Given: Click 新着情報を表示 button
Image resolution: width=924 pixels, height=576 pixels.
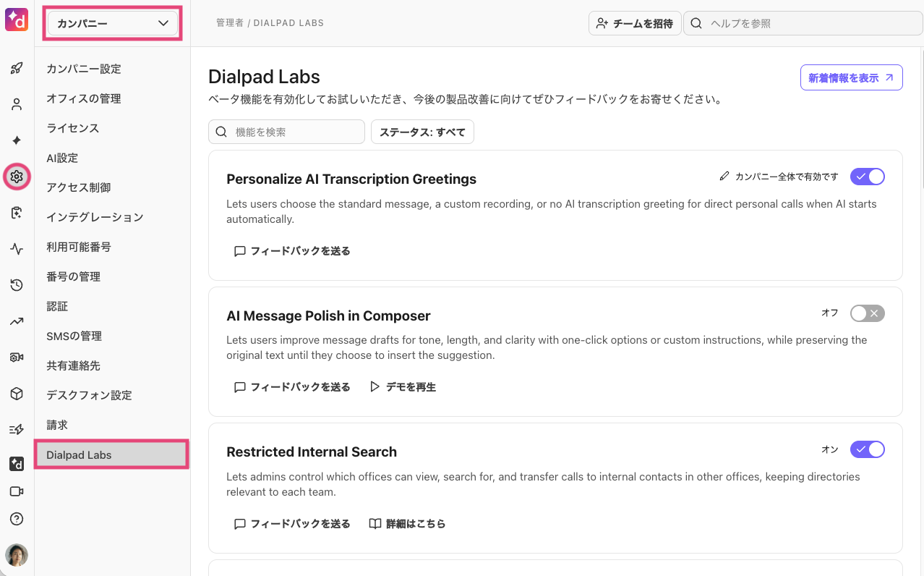Looking at the screenshot, I should [851, 77].
